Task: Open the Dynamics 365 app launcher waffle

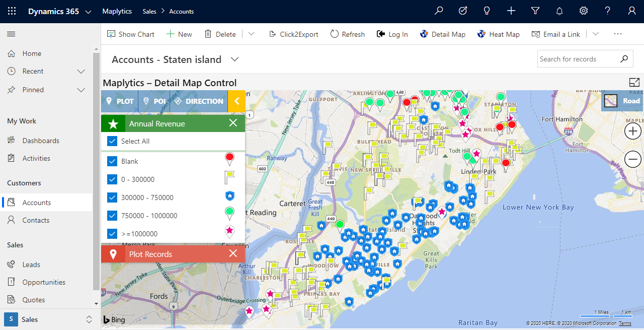Action: click(12, 11)
